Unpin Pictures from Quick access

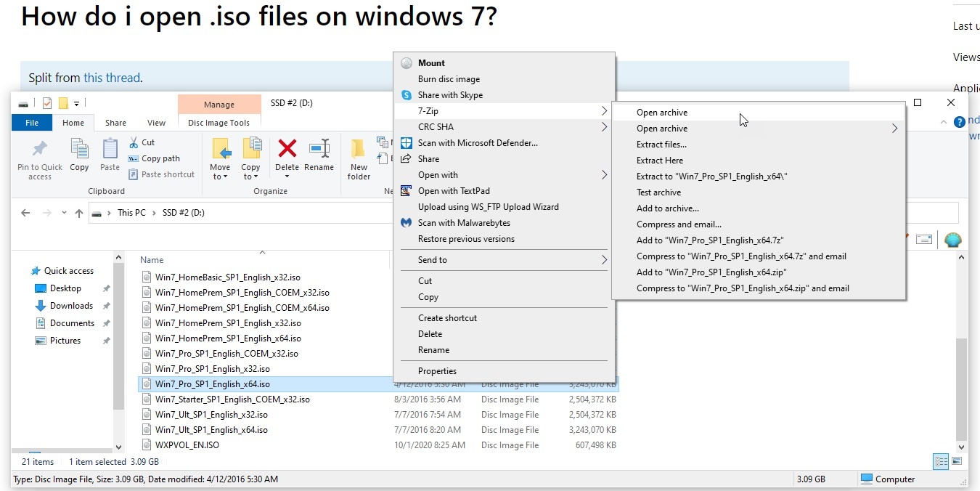pyautogui.click(x=106, y=340)
